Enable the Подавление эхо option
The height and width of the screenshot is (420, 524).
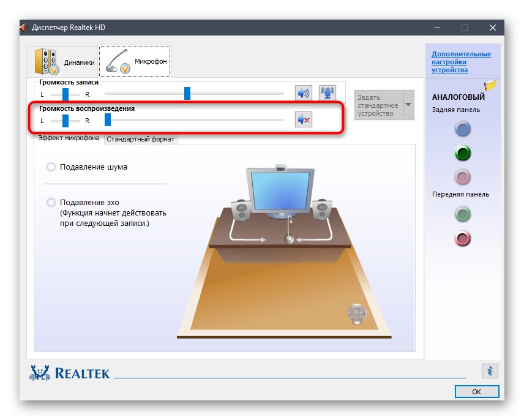click(x=51, y=202)
